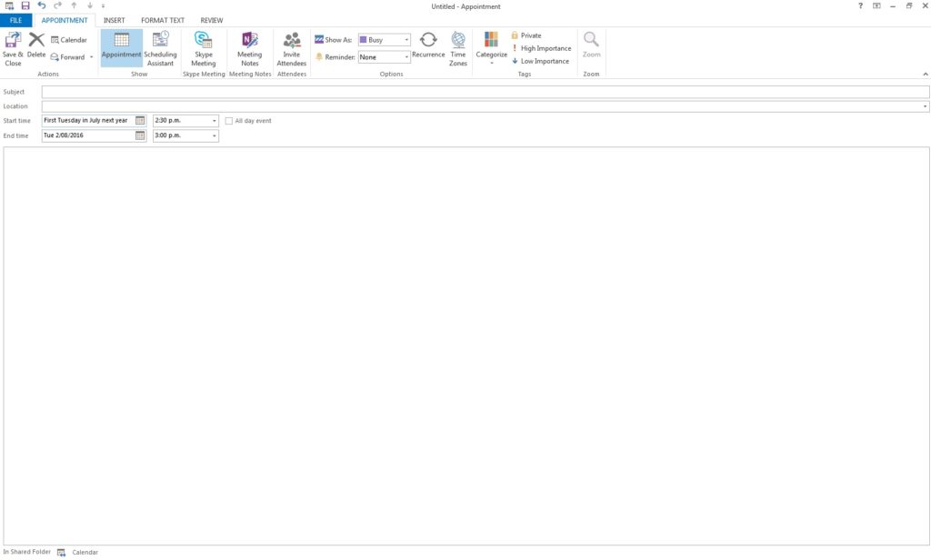The height and width of the screenshot is (560, 931).
Task: Click the Redo icon
Action: point(57,6)
